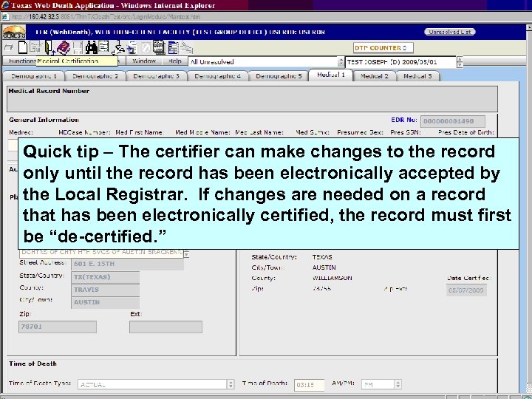Switch to Demographic 4 tab
The height and width of the screenshot is (399, 532).
pyautogui.click(x=217, y=76)
